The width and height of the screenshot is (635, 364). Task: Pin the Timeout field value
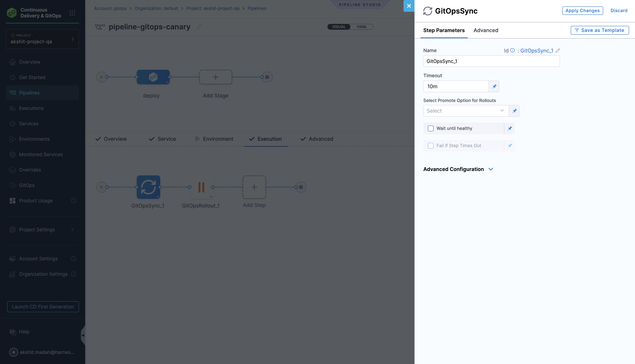[x=494, y=86]
